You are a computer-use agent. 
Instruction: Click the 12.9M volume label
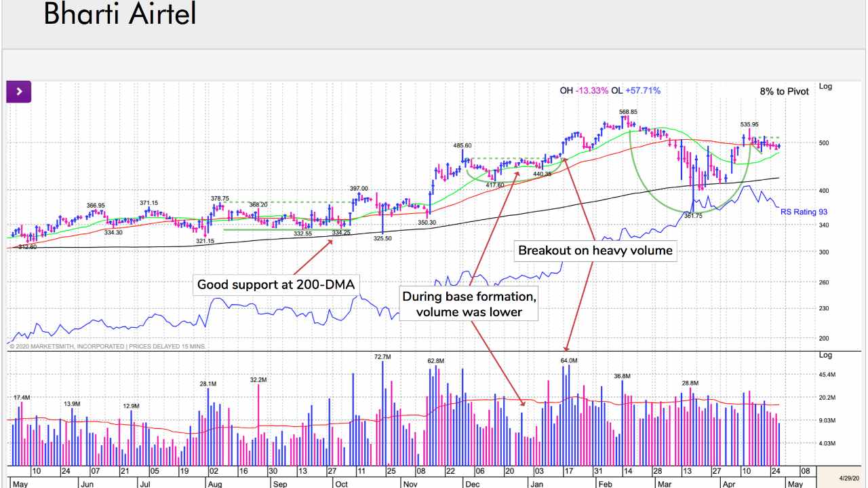click(131, 406)
